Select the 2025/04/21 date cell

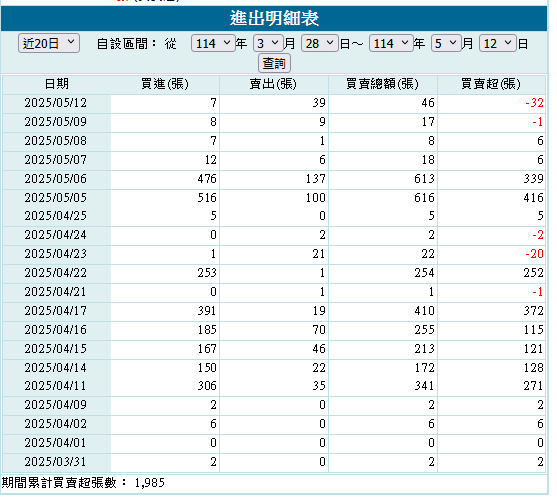click(56, 292)
